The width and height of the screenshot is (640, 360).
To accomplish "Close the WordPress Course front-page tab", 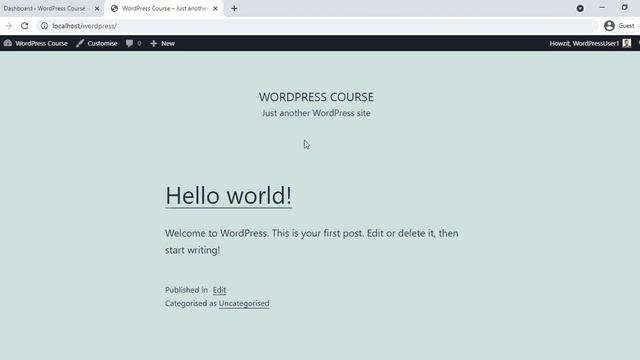I will coord(216,9).
